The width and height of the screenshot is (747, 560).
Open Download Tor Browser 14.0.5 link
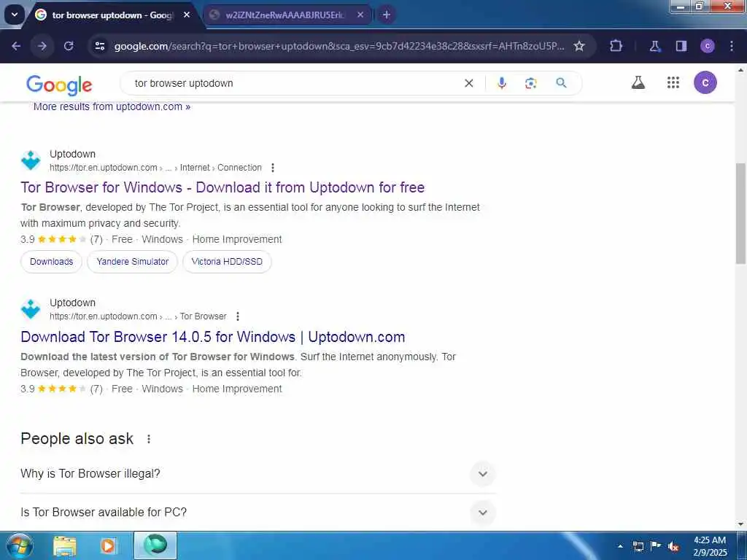213,337
